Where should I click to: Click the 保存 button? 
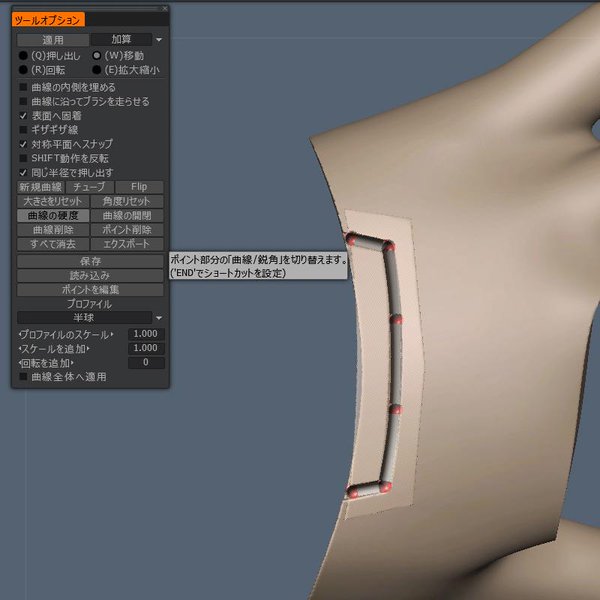tap(89, 261)
